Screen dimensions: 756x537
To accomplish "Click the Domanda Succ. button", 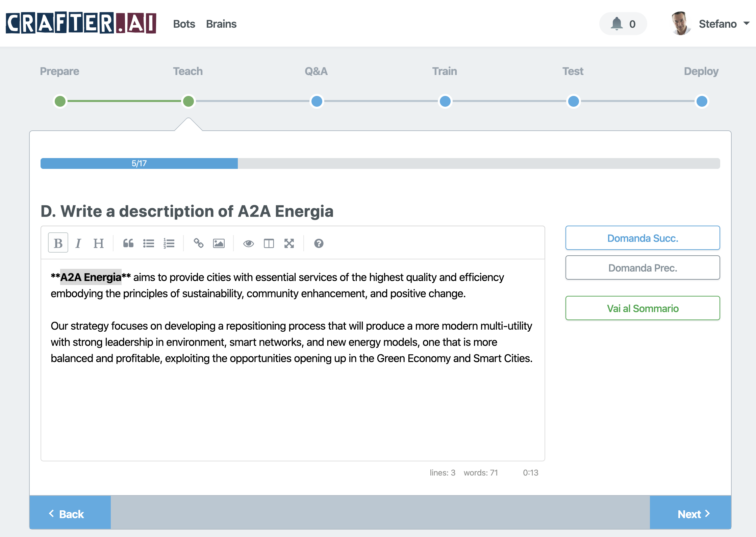I will point(643,238).
